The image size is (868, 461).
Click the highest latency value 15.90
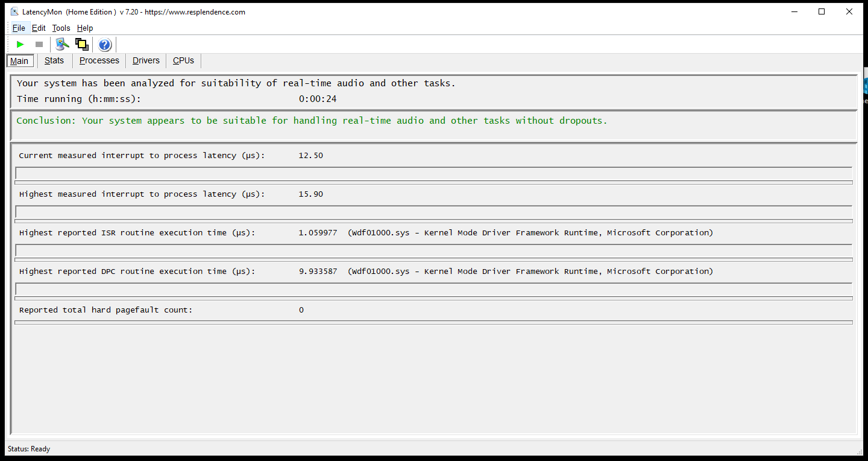(x=311, y=194)
